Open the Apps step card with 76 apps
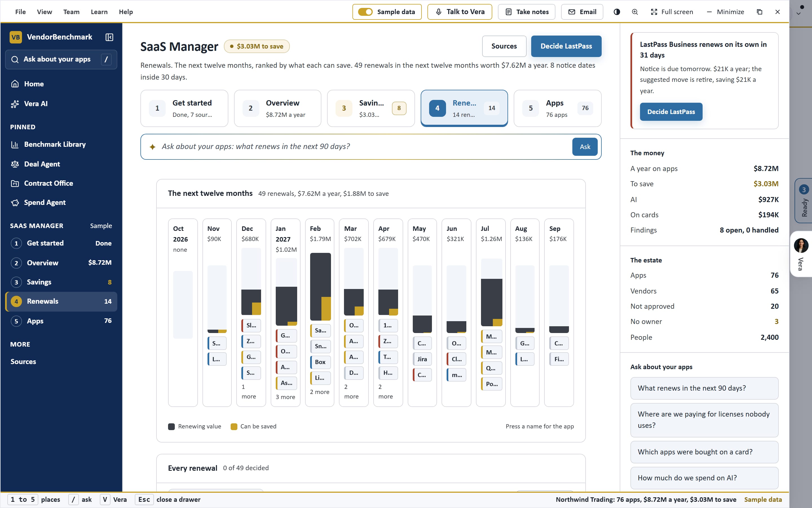Image resolution: width=812 pixels, height=508 pixels. (x=557, y=108)
